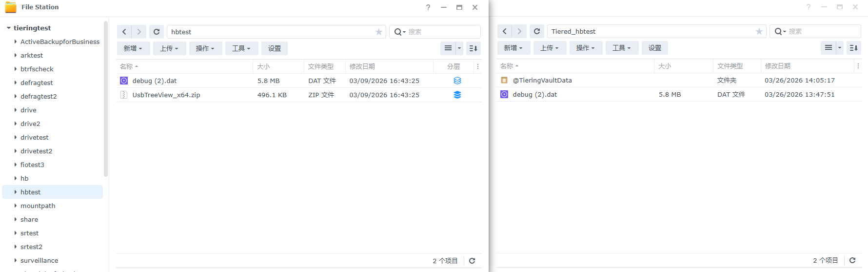Click the sort order icon in left window
Image resolution: width=868 pixels, height=272 pixels.
pos(473,48)
